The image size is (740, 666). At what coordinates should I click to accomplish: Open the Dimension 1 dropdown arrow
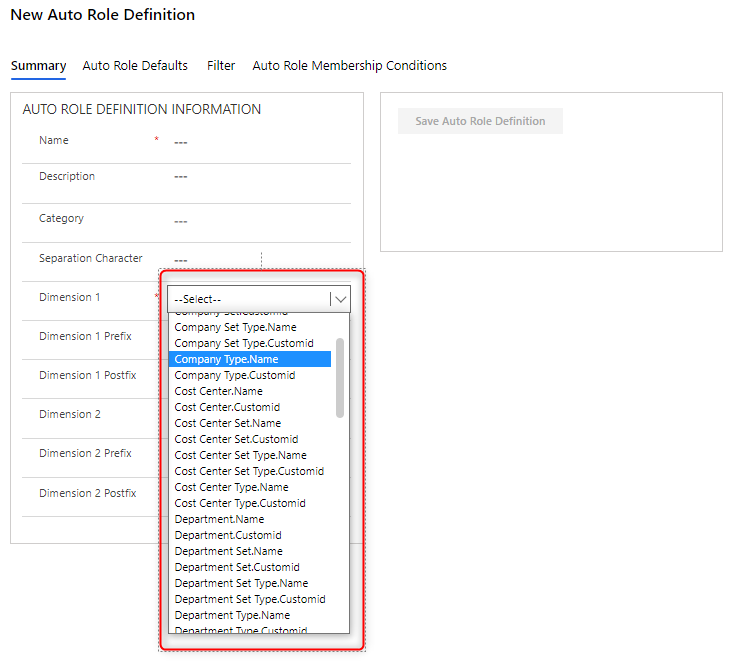[340, 299]
